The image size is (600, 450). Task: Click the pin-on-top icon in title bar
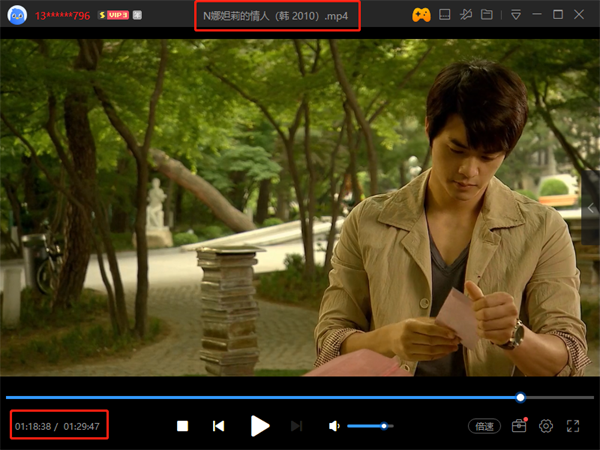click(466, 15)
